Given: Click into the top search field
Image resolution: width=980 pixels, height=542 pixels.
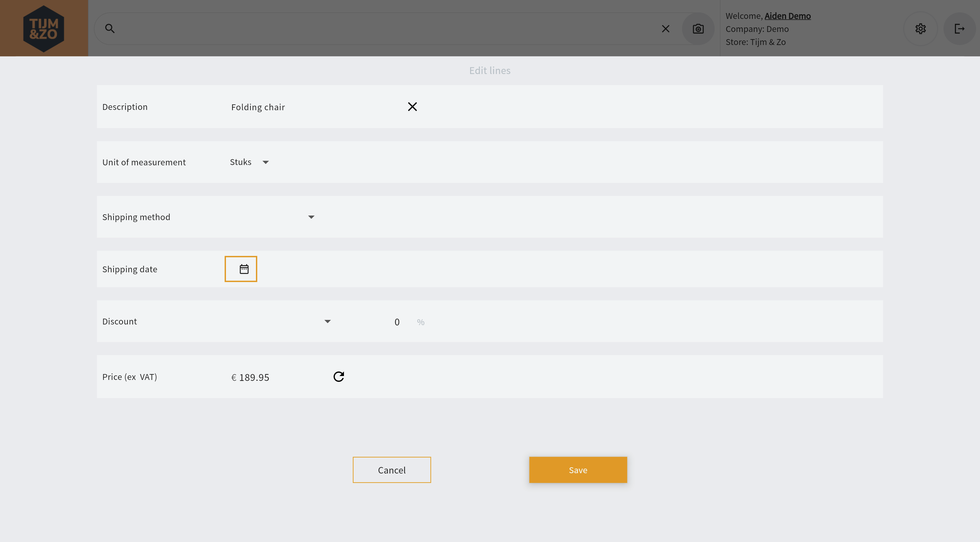Looking at the screenshot, I should pyautogui.click(x=380, y=29).
